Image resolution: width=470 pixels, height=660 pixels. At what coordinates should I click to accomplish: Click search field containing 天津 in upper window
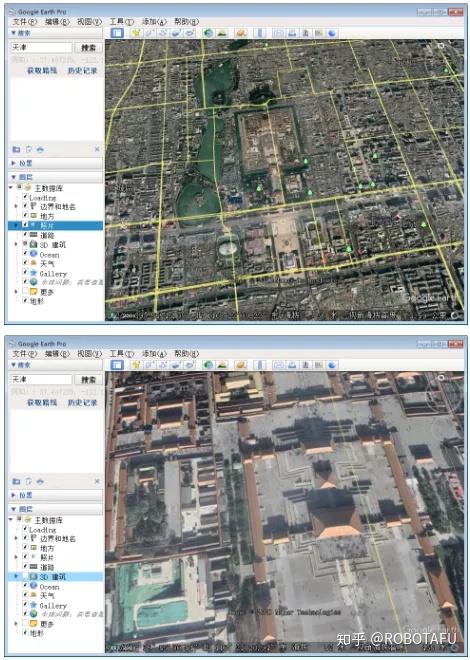pos(41,48)
